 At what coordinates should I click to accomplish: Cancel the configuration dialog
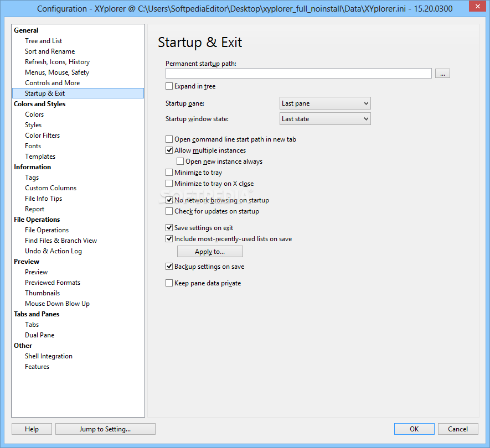(x=458, y=429)
